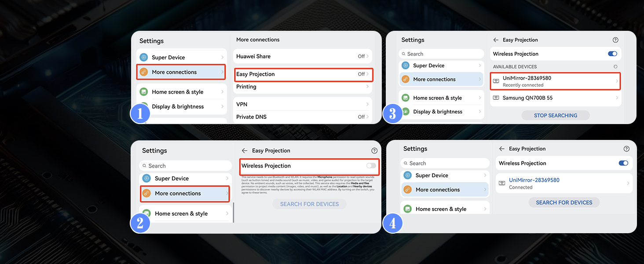Viewport: 644px width, 264px height.
Task: Open the Private DNS setting
Action: tap(304, 117)
